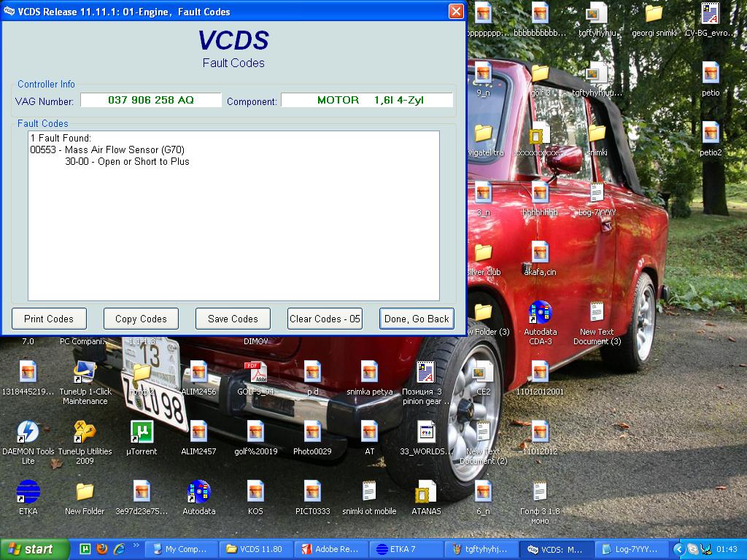Viewport: 747px width, 560px height.
Task: Open the Windows Start menu
Action: (34, 549)
